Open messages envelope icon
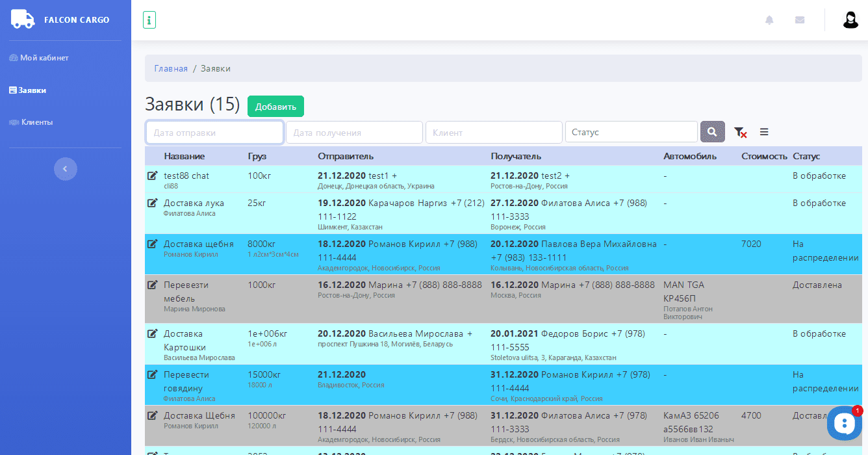Image resolution: width=868 pixels, height=455 pixels. [x=800, y=20]
